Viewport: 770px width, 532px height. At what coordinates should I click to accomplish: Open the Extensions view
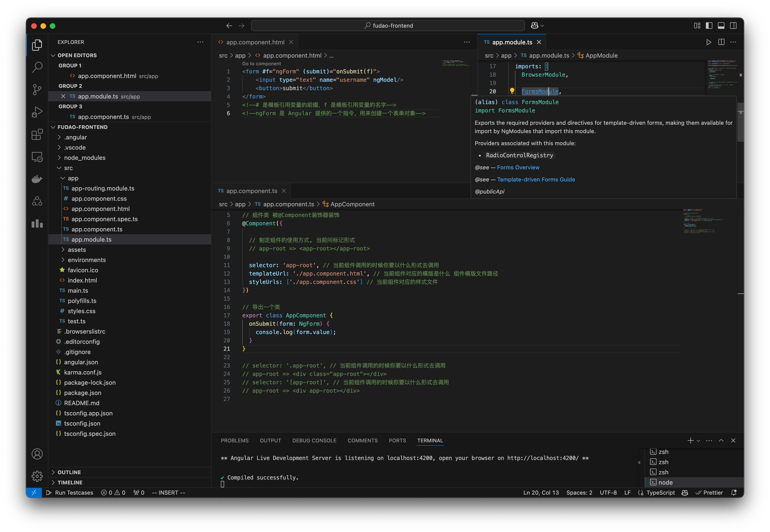coord(37,134)
